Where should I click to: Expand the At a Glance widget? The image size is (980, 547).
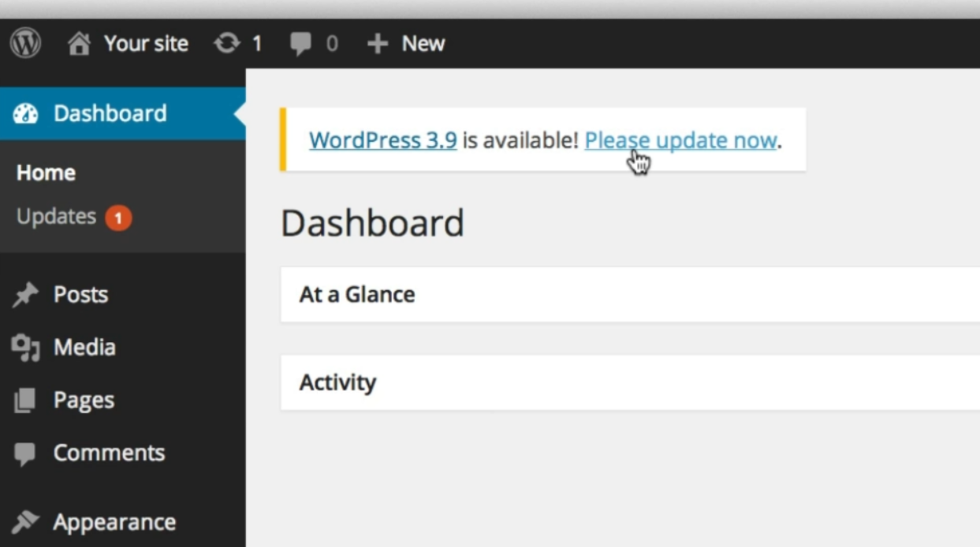(630, 295)
